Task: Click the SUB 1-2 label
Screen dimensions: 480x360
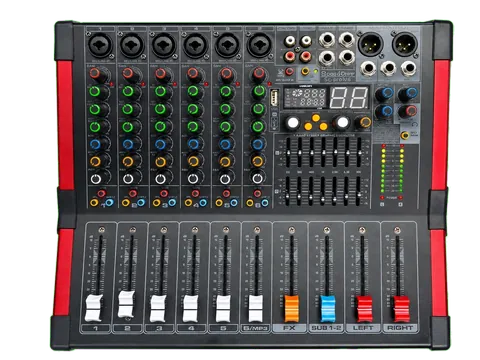Action: [326, 328]
